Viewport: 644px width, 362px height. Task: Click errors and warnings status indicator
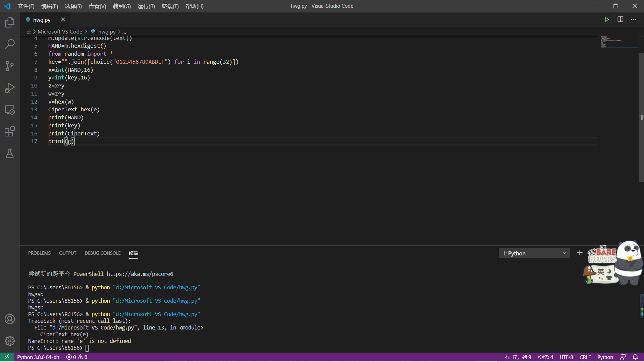[77, 357]
